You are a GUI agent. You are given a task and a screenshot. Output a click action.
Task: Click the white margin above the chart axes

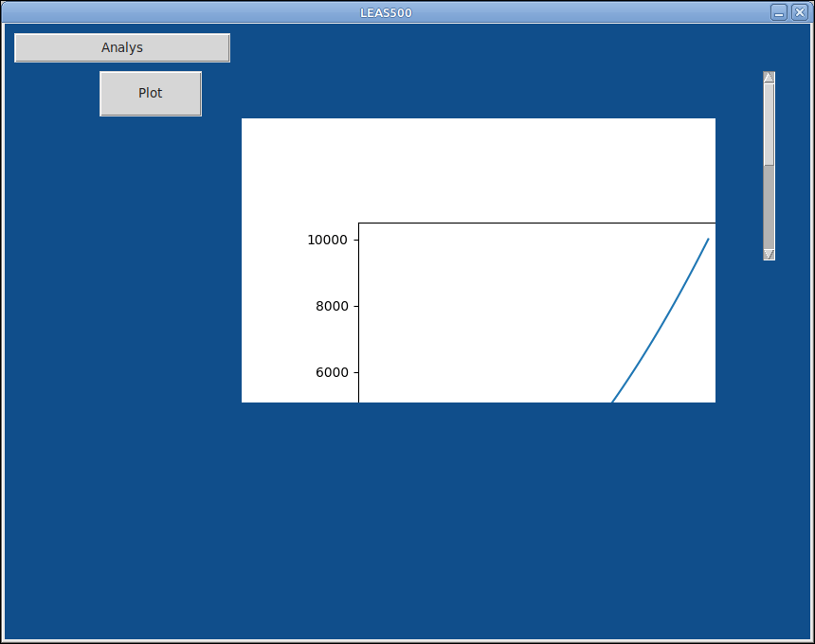(x=474, y=166)
